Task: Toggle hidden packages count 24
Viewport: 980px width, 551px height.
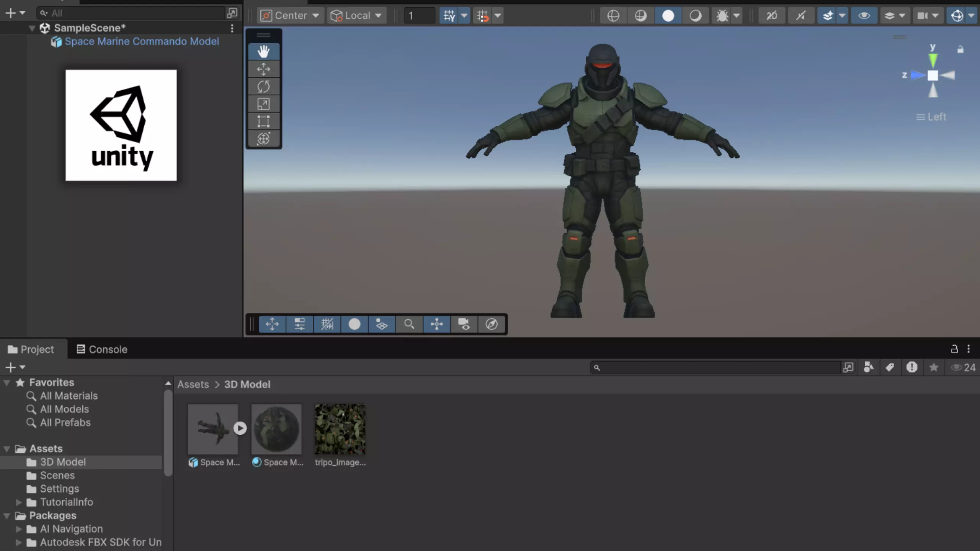Action: pyautogui.click(x=963, y=367)
